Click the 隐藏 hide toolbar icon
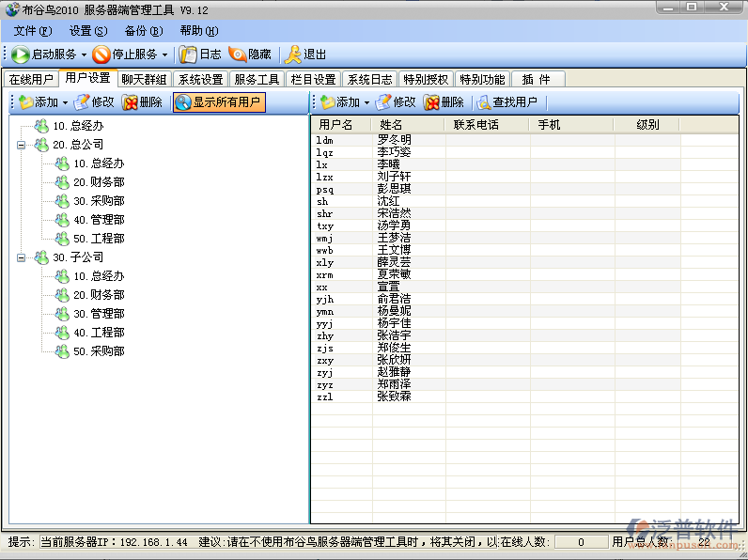This screenshot has width=748, height=560. 238,54
